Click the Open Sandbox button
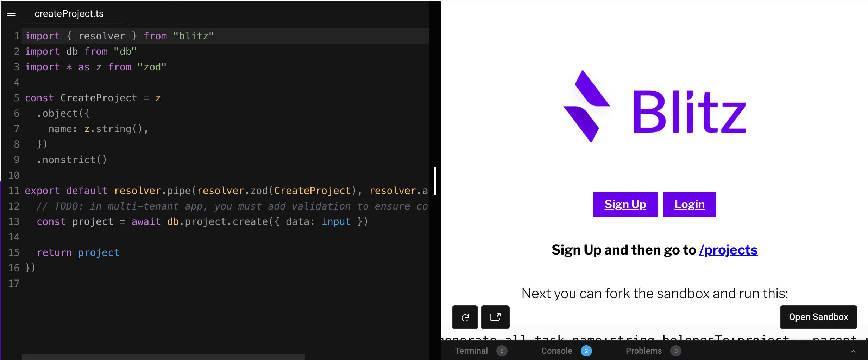This screenshot has width=868, height=360. pyautogui.click(x=819, y=317)
